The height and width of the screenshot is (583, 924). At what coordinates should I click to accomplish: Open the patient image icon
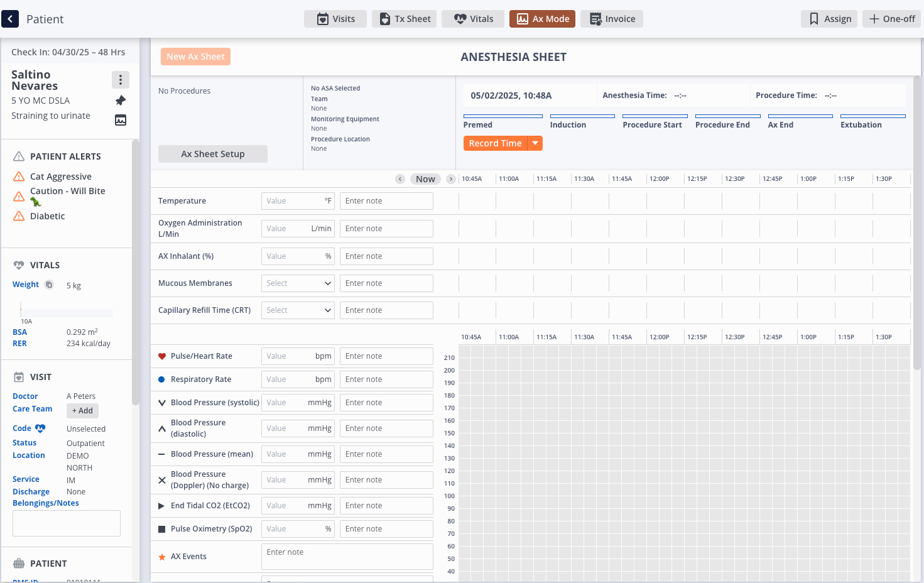coord(121,120)
